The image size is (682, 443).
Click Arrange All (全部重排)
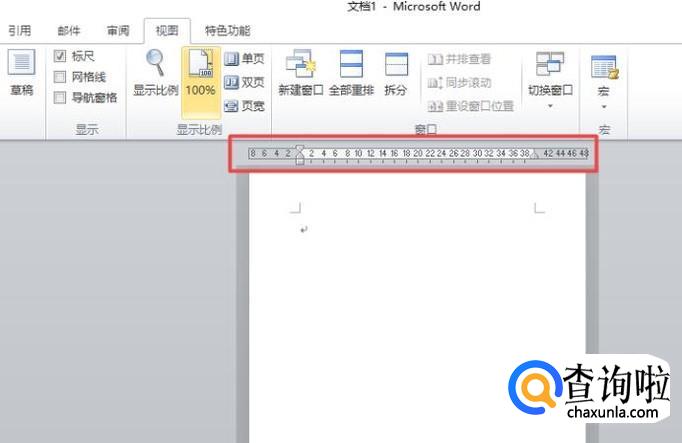click(351, 73)
